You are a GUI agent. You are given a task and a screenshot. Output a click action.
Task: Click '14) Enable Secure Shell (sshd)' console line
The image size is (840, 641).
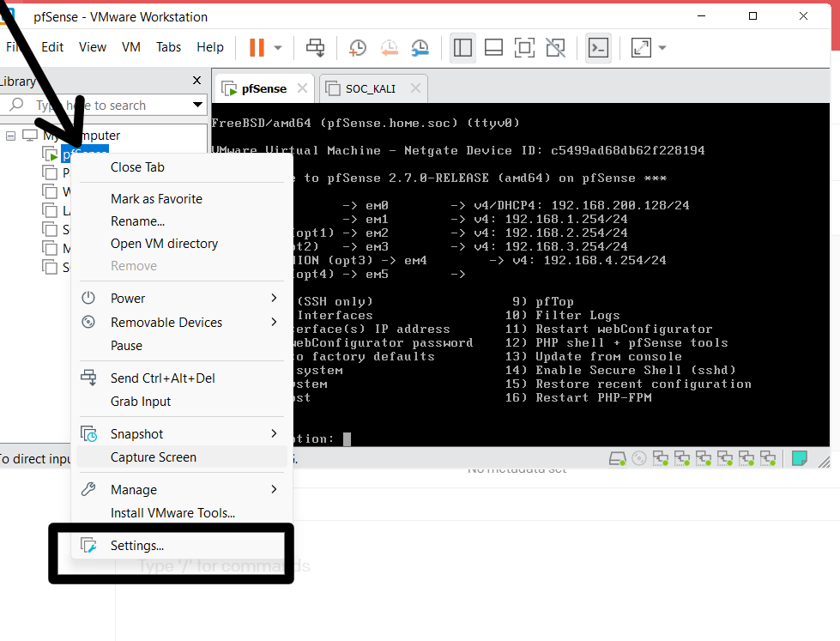(x=621, y=371)
